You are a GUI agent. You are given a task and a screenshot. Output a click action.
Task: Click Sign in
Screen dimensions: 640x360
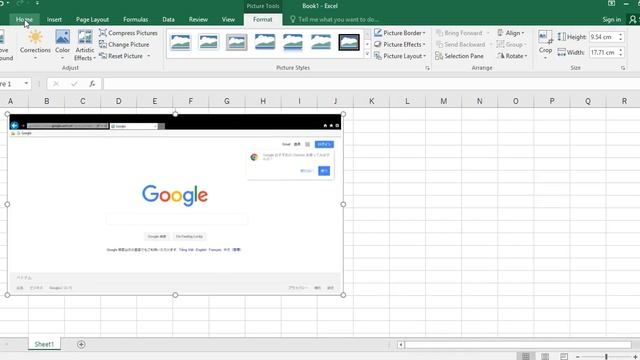[x=611, y=19]
